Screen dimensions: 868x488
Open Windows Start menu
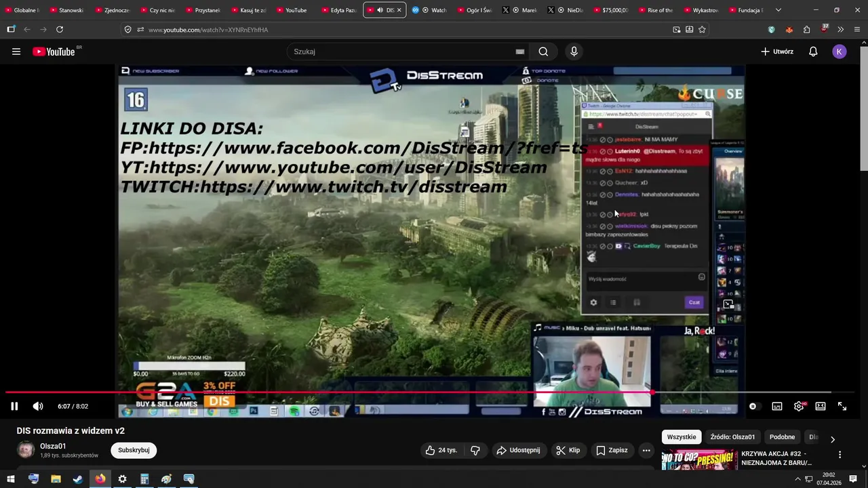click(x=12, y=479)
